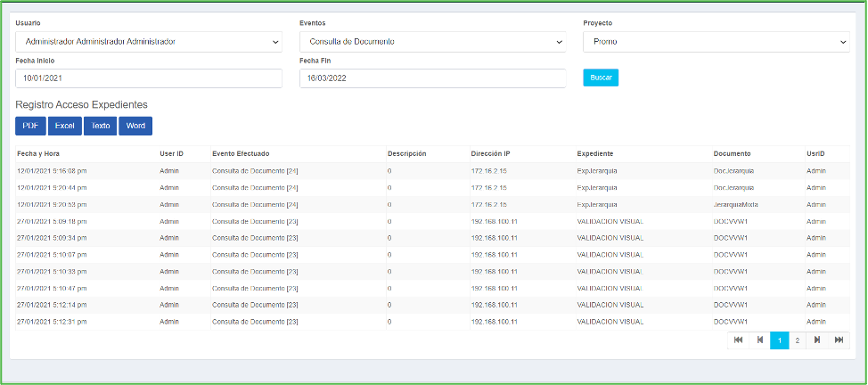Go to the first page of results
Image resolution: width=868 pixels, height=385 pixels.
pyautogui.click(x=739, y=340)
